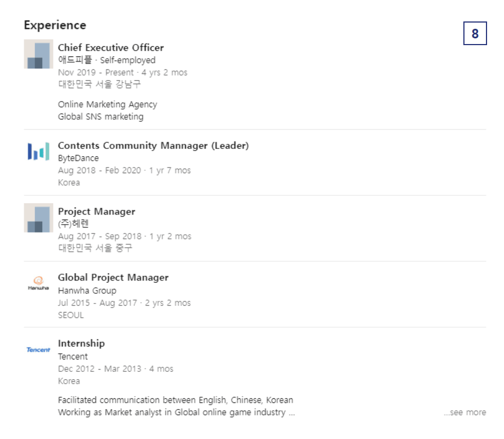Select the Facilitated communication description line

pyautogui.click(x=176, y=400)
